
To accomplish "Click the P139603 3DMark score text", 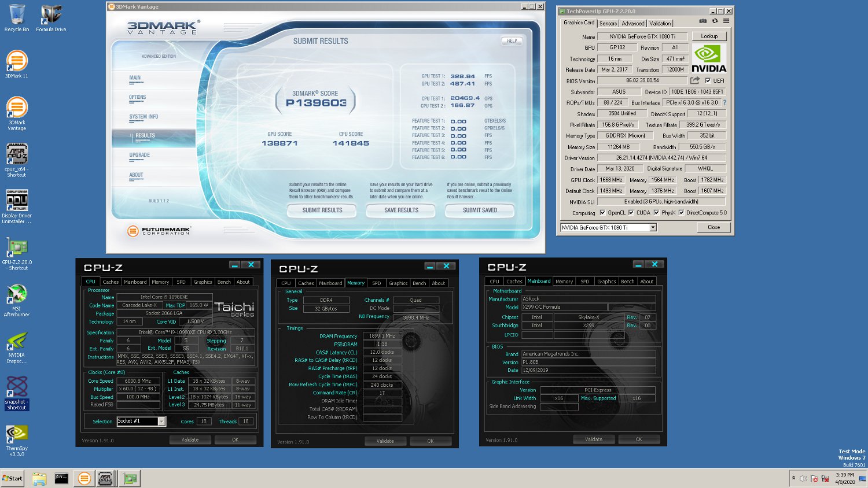I will [x=316, y=103].
